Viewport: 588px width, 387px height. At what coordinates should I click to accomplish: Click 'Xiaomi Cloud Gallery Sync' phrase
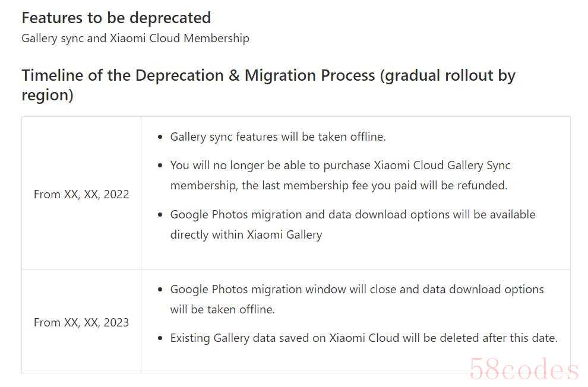point(442,165)
